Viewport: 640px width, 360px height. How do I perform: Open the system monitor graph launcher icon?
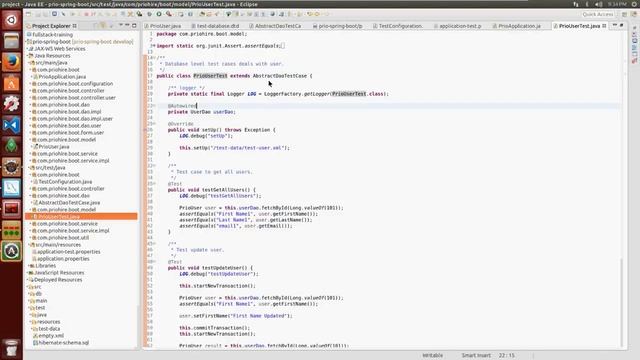point(11,188)
